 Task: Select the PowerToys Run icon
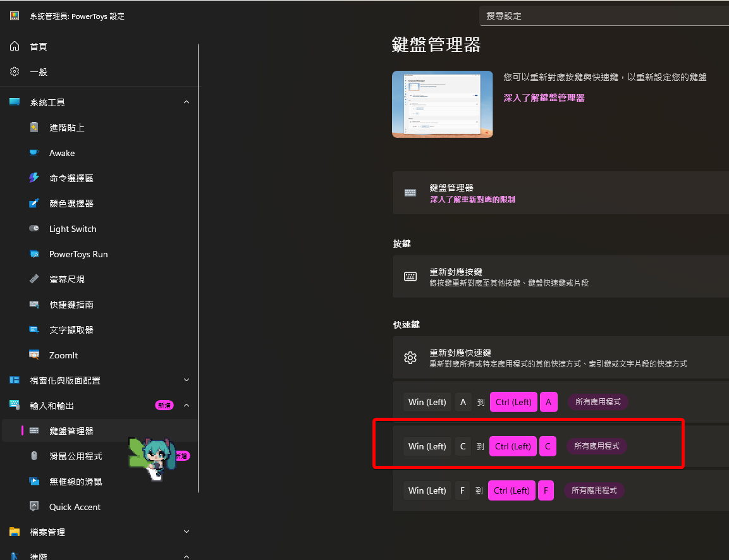pos(34,253)
